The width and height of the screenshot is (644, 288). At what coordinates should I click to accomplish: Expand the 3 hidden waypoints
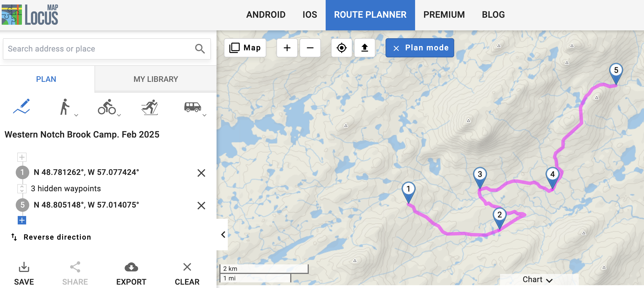pyautogui.click(x=22, y=188)
